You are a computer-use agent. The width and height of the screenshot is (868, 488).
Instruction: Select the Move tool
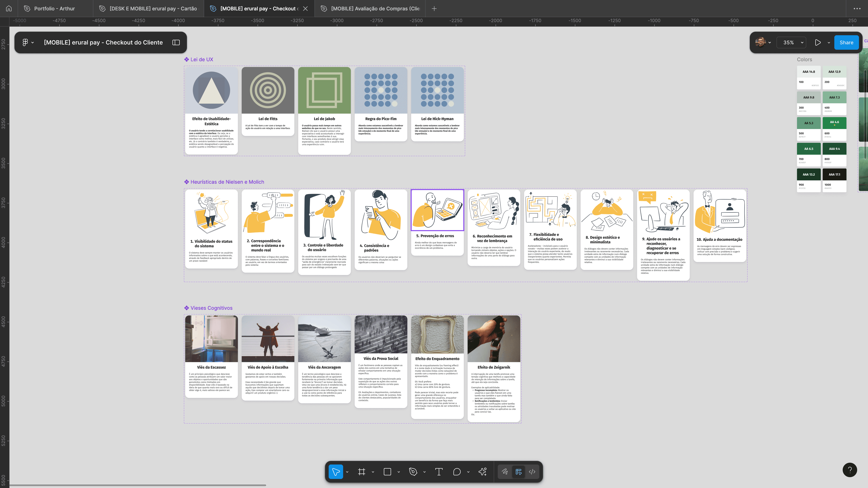click(336, 472)
